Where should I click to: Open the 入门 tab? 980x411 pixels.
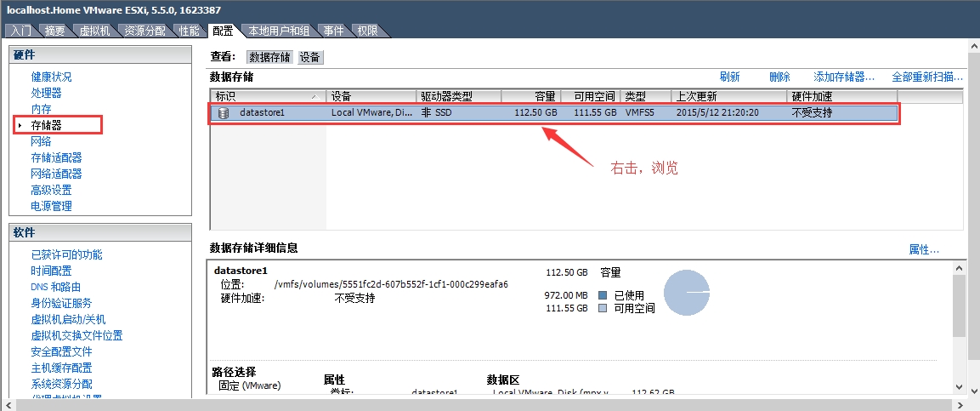point(22,31)
